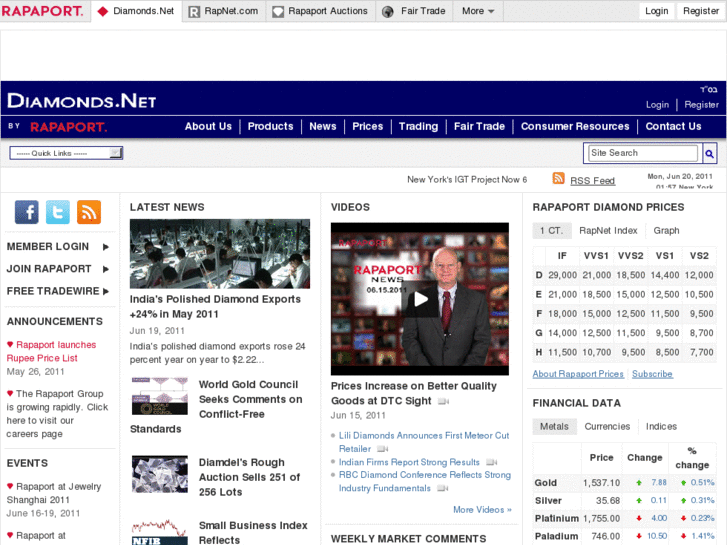727x545 pixels.
Task: Click the Diamonds.Net red diamond icon
Action: (102, 11)
